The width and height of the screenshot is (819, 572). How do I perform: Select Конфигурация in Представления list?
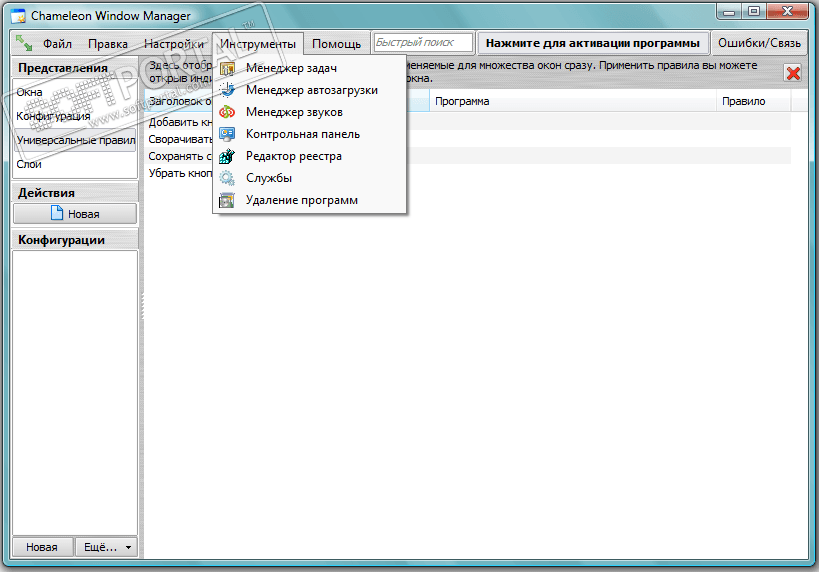click(75, 116)
